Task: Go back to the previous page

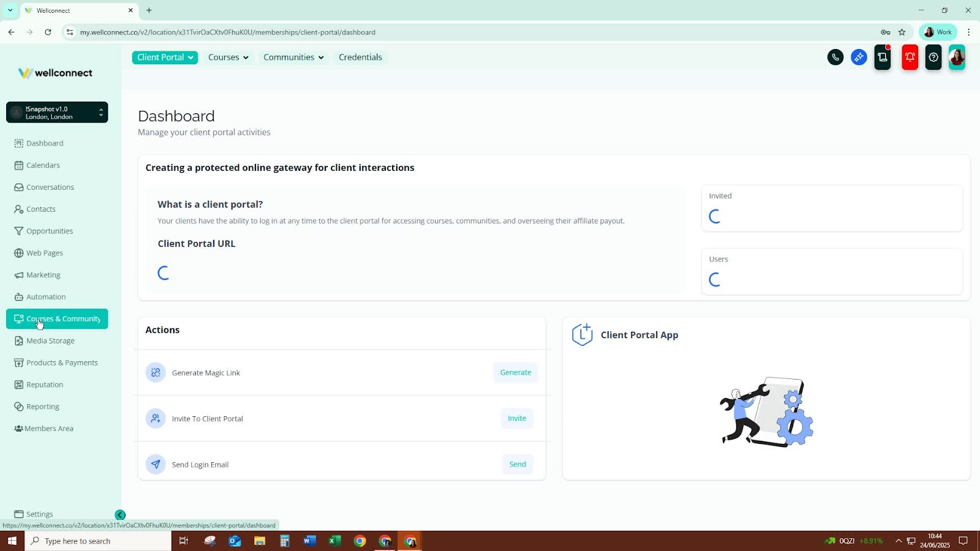Action: [11, 32]
